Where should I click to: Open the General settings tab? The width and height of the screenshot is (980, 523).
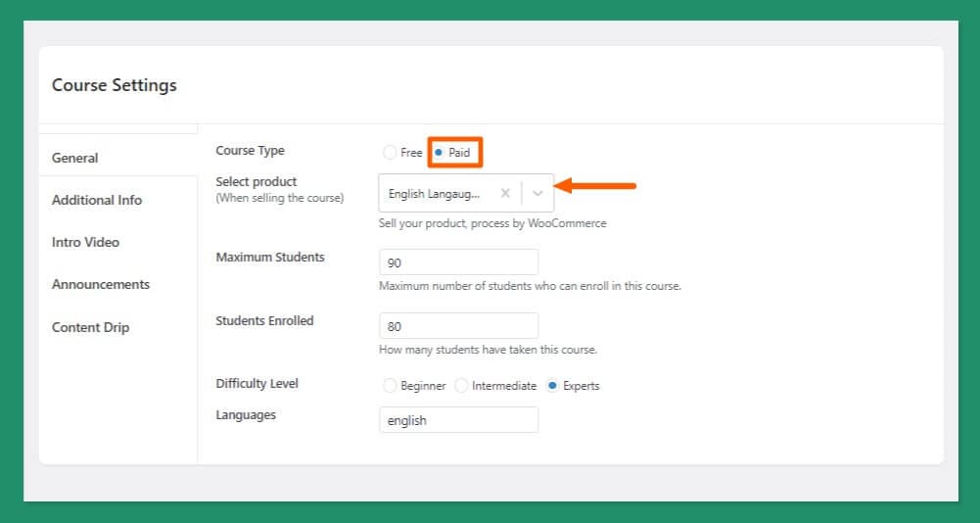coord(75,158)
